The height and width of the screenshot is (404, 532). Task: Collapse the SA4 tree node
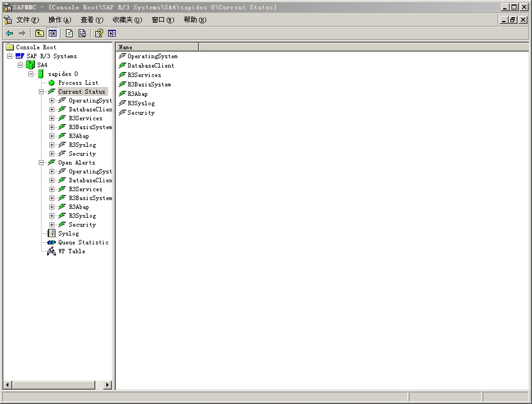21,65
